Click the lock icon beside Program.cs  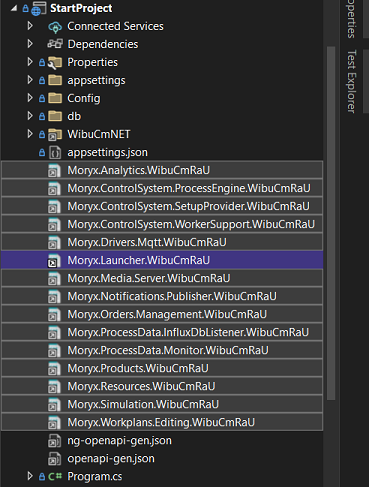42,477
